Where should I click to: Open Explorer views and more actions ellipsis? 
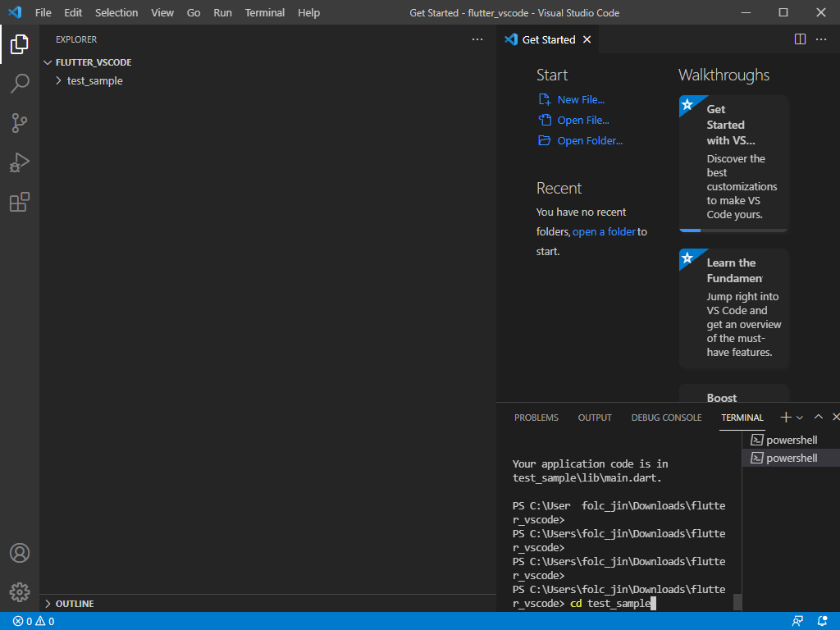coord(477,39)
